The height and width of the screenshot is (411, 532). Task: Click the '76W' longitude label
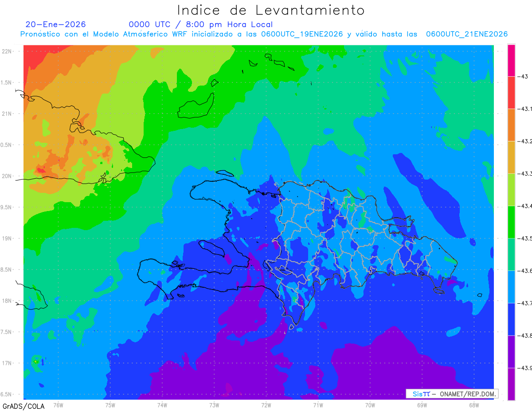point(58,405)
